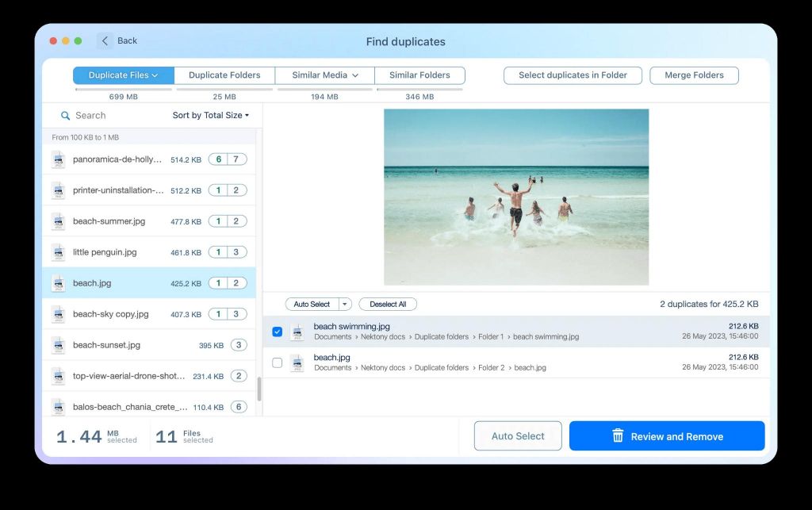Click file icon of top-view-aerial-drone-shot row
Screen dimensions: 812x510
[59, 377]
